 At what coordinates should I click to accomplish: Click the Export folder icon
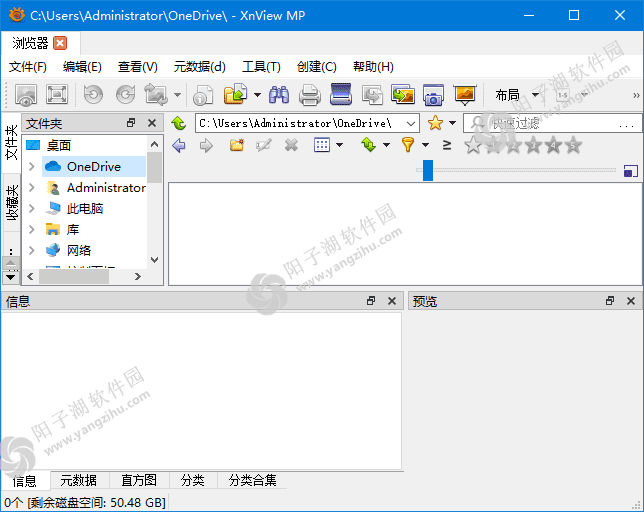click(235, 94)
